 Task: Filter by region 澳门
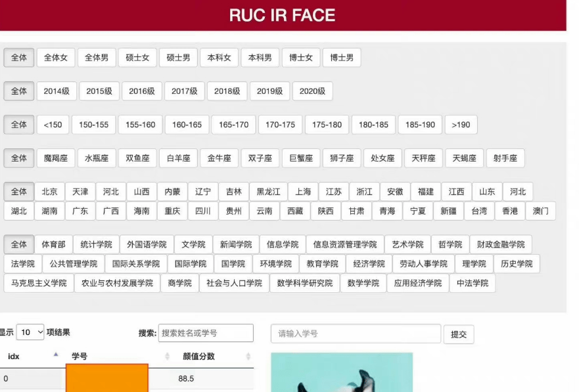click(541, 211)
